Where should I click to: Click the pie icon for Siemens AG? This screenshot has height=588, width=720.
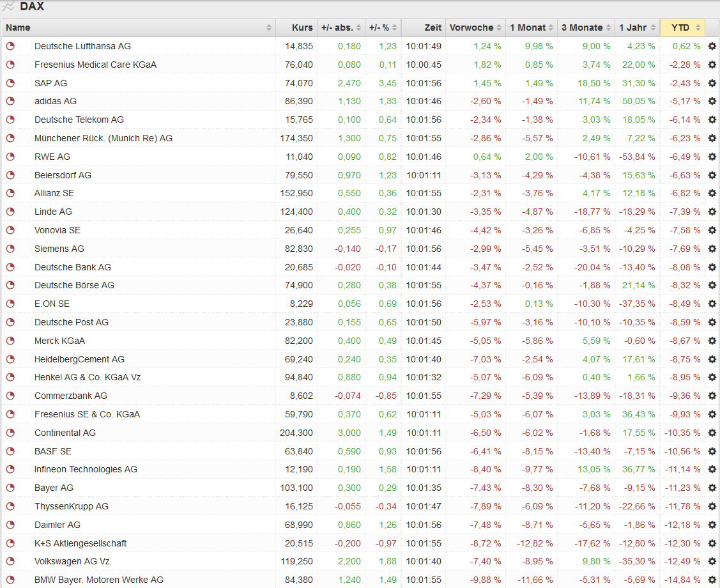coord(10,249)
